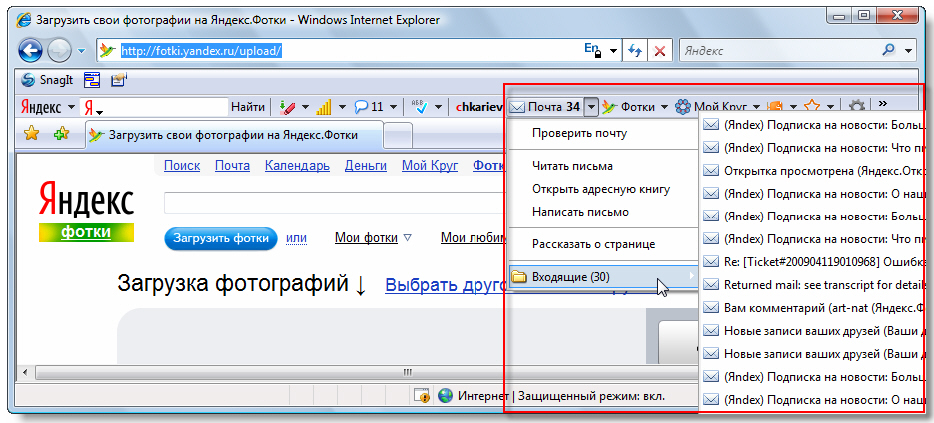The width and height of the screenshot is (934, 423).
Task: Go back with the browser Back arrow
Action: (30, 51)
